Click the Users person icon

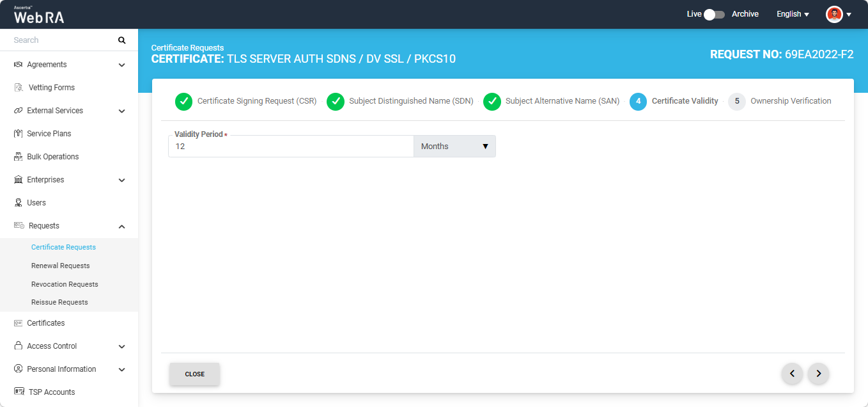[19, 203]
